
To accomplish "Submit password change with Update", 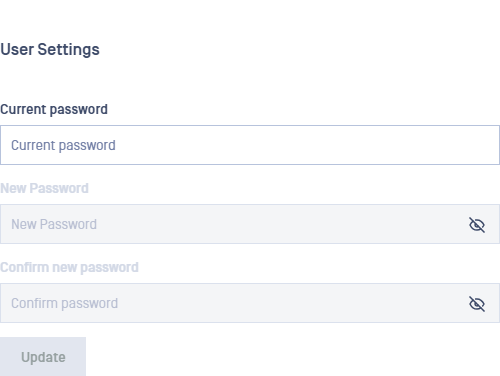I will pyautogui.click(x=43, y=357).
